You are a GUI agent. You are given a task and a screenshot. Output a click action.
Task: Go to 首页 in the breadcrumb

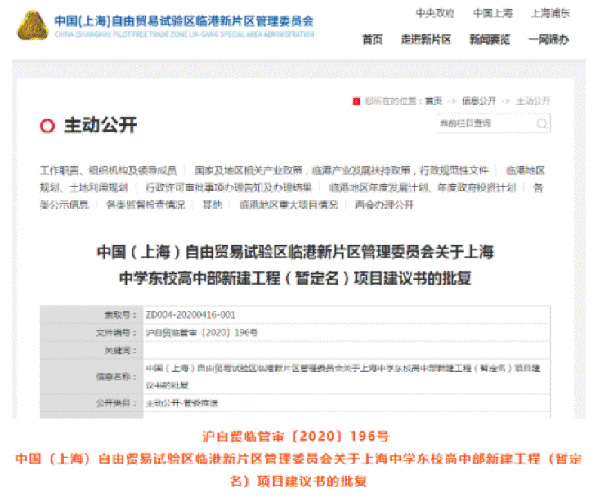pos(433,101)
